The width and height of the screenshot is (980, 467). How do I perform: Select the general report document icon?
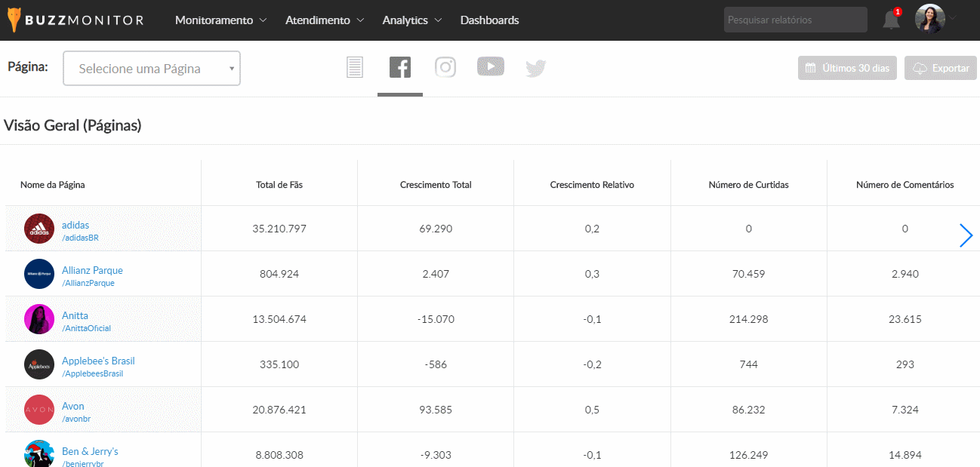click(x=355, y=68)
